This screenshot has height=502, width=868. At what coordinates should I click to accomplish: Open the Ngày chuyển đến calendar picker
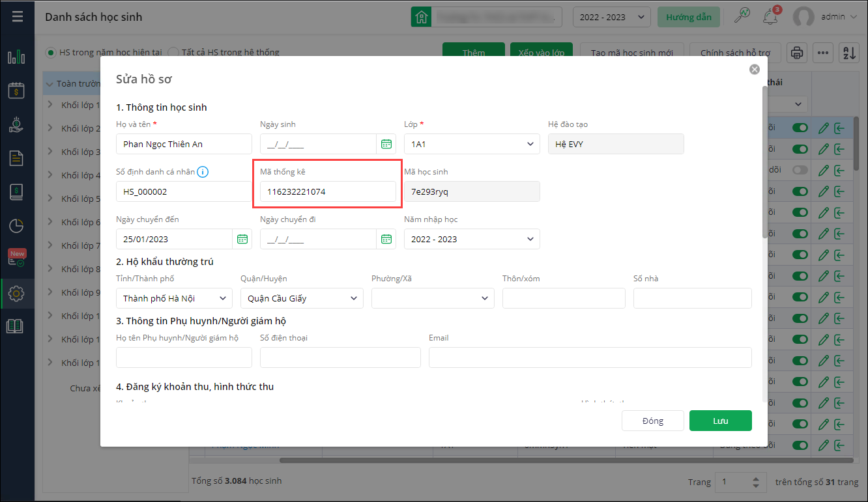click(242, 239)
